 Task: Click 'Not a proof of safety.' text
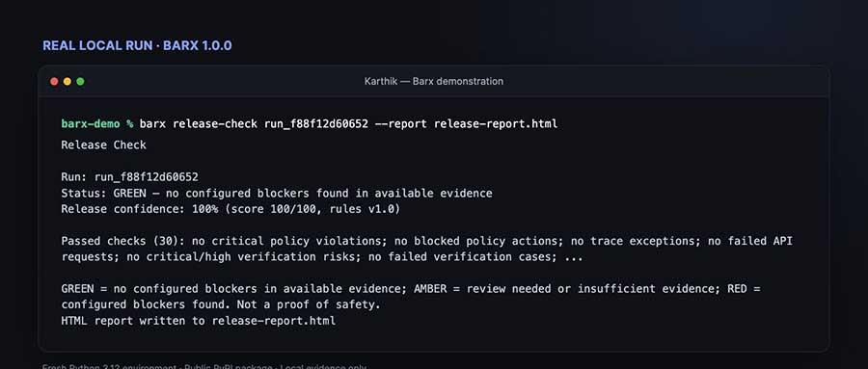click(x=309, y=304)
